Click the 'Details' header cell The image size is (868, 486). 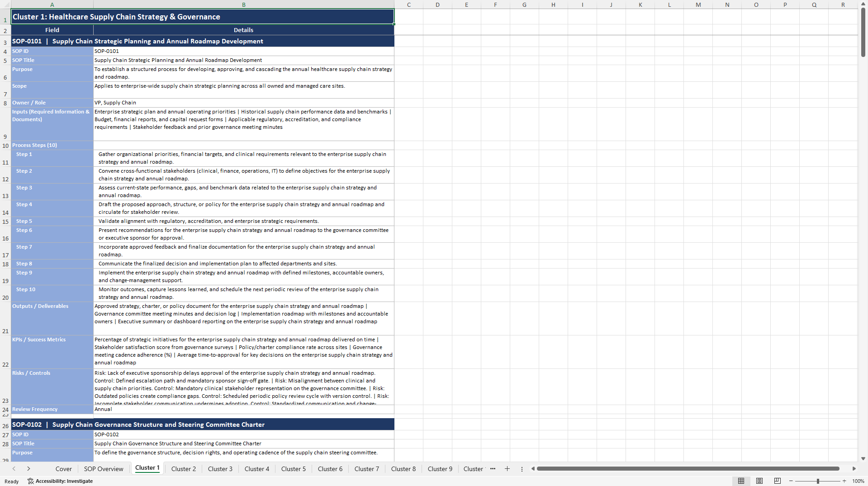click(244, 30)
